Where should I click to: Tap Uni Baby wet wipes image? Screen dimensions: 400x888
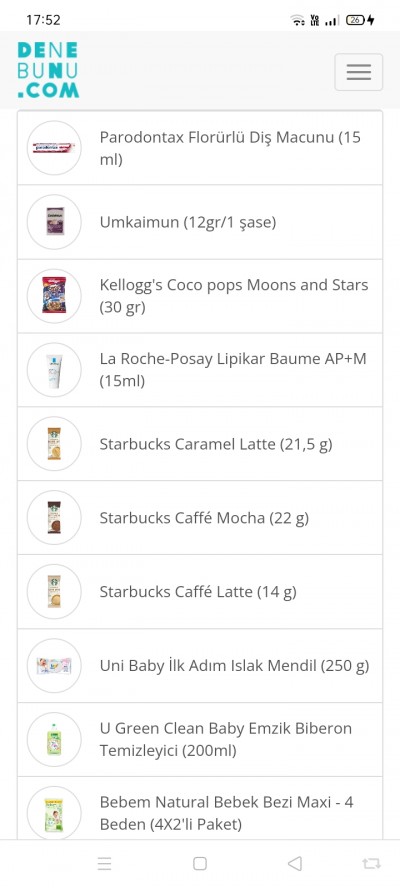[54, 665]
